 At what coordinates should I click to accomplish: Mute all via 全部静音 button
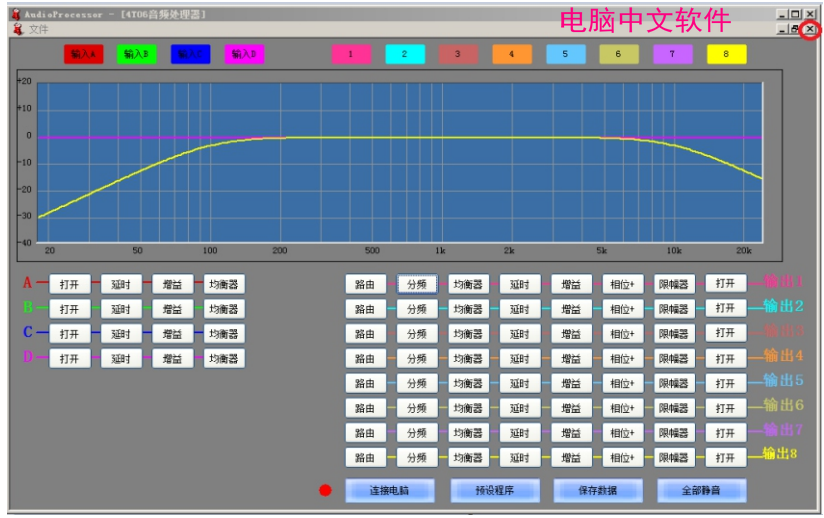(x=701, y=491)
